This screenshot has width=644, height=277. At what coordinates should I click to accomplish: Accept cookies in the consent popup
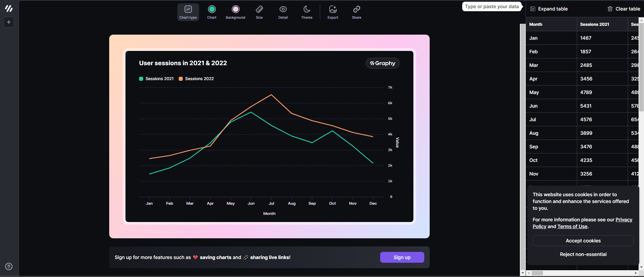click(x=583, y=241)
